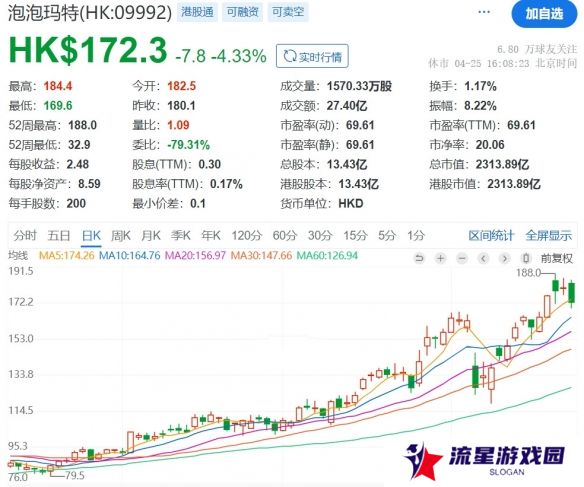
Task: Zoom in the K-line chart with the plus icon
Action: (441, 258)
